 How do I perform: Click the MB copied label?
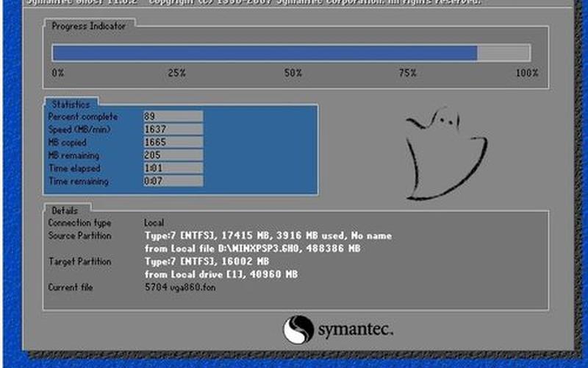[x=68, y=143]
